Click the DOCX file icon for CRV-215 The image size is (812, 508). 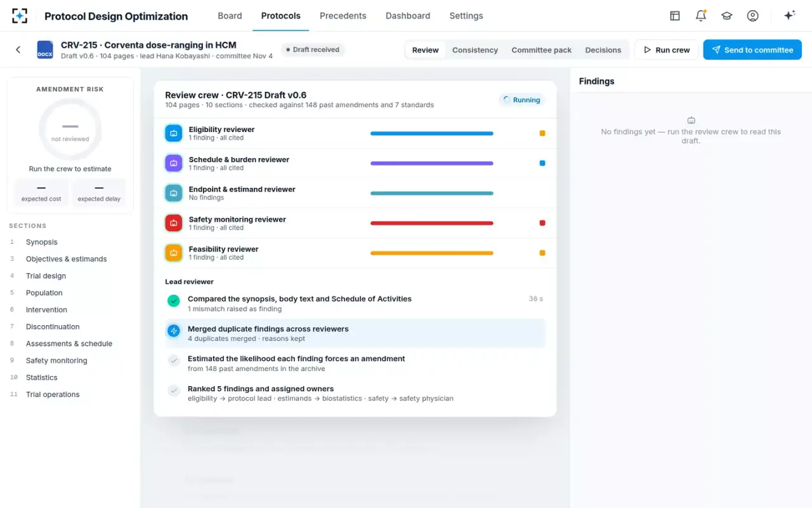(45, 50)
